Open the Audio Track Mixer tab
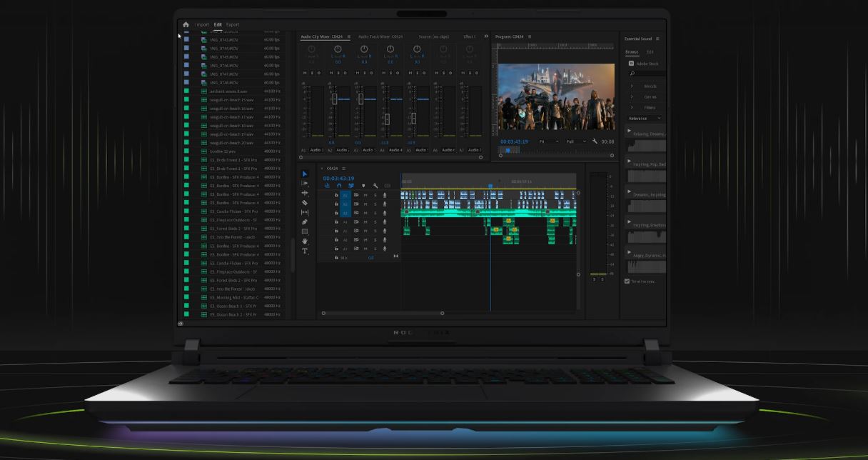The height and width of the screenshot is (460, 868). coord(380,36)
